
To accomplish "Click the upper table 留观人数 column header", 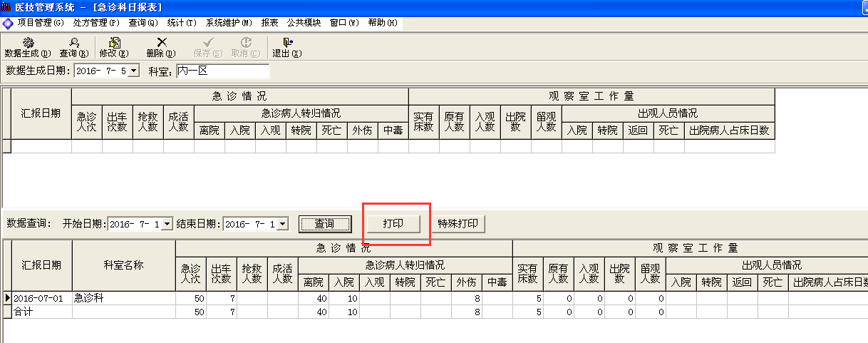I will tap(547, 122).
